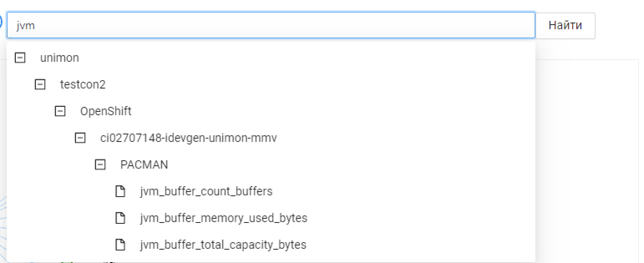Screen dimensions: 644x263
Task: Select the unimon tree label
Action: (x=59, y=58)
